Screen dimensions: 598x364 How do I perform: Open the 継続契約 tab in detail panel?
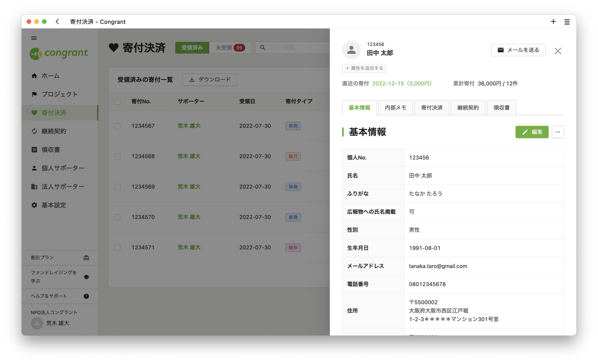[x=468, y=108]
